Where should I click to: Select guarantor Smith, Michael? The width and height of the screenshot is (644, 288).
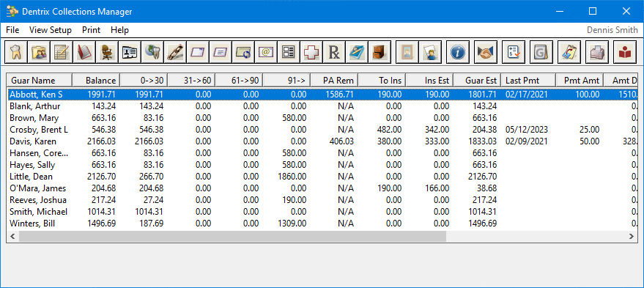(39, 212)
